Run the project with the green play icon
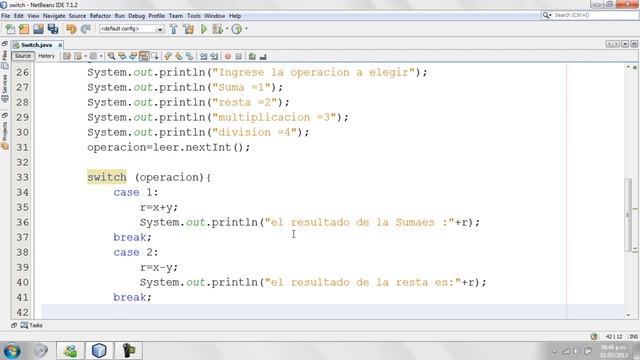Viewport: 640px width, 360px height. 204,29
